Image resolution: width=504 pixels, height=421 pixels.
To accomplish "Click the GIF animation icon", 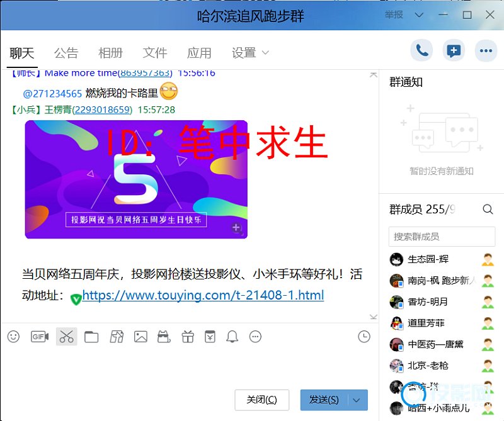I will click(x=40, y=337).
